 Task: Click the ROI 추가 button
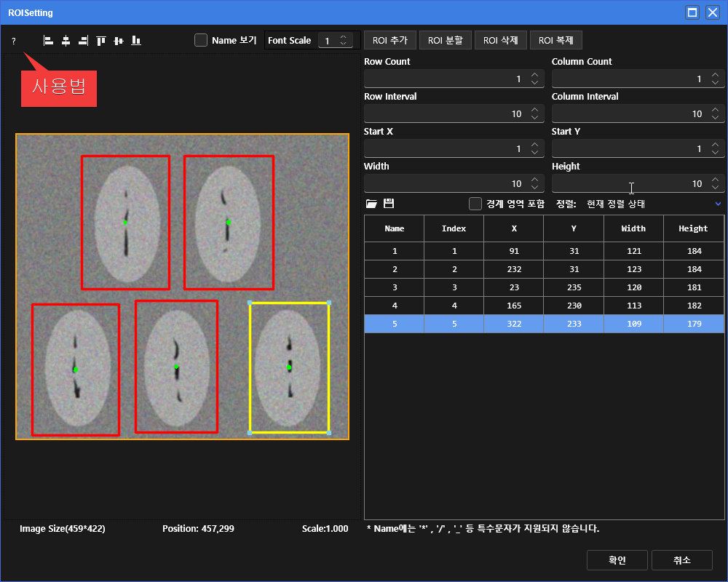389,41
